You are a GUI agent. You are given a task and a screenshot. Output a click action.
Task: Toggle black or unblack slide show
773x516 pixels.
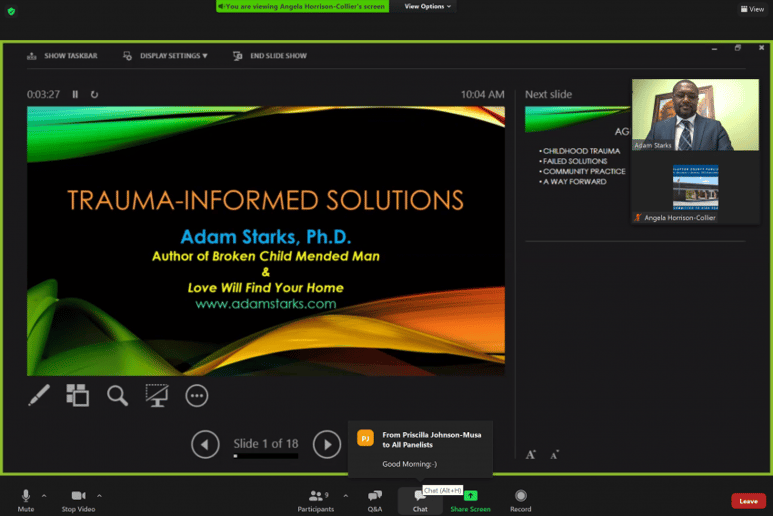coord(157,395)
